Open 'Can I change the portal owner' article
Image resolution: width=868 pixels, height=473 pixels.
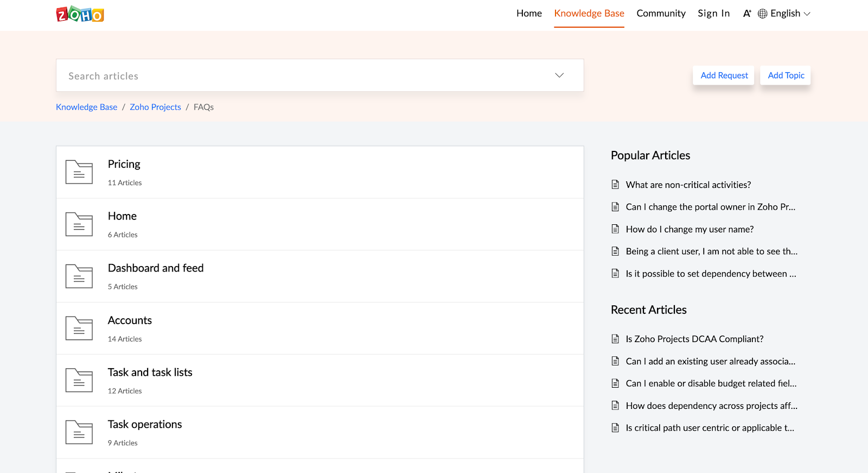coord(711,207)
